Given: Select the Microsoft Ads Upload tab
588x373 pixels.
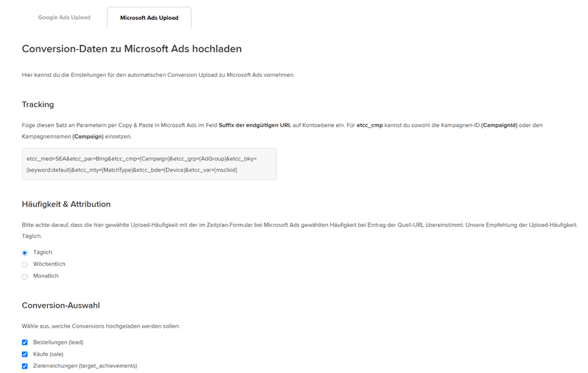Looking at the screenshot, I should (x=149, y=17).
